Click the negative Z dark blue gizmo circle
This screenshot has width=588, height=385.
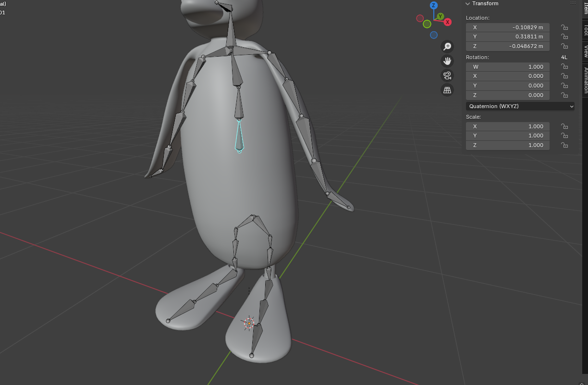(434, 35)
